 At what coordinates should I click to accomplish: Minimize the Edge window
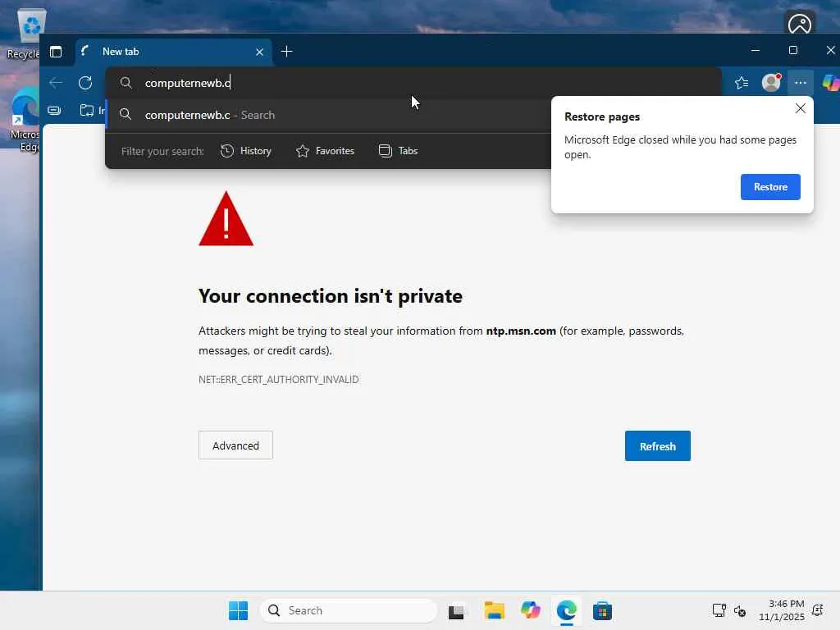pyautogui.click(x=756, y=50)
